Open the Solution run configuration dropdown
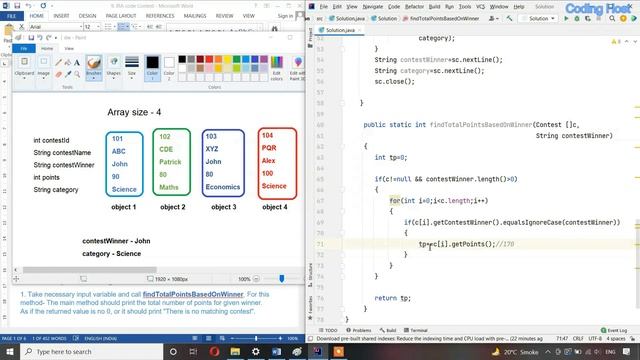Viewport: 640px width, 360px height. click(x=539, y=18)
